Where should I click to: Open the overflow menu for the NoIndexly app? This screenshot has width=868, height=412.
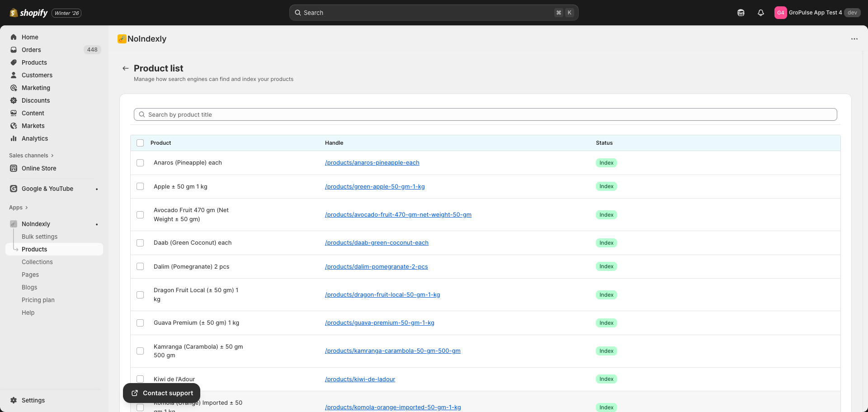pyautogui.click(x=854, y=39)
